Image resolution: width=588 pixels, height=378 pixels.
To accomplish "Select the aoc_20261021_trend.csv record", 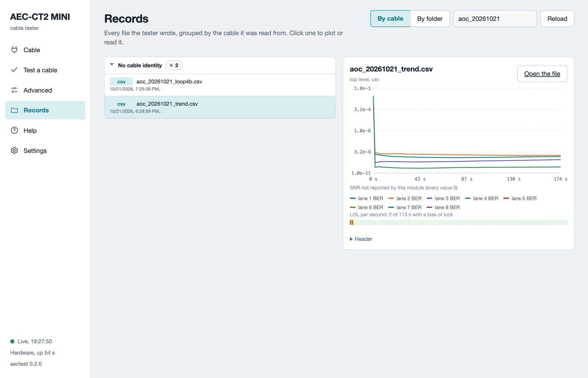I will 220,107.
